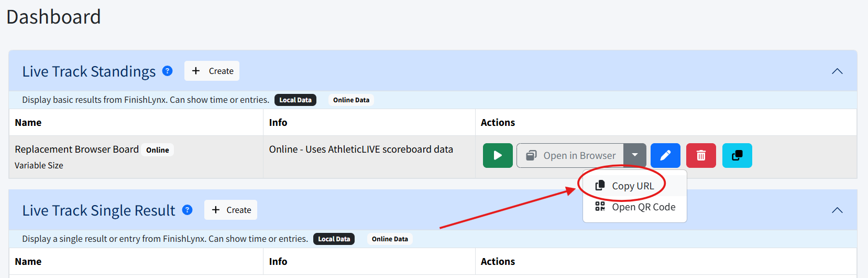Click Local Data badge under Single Result
868x278 pixels.
tap(334, 239)
